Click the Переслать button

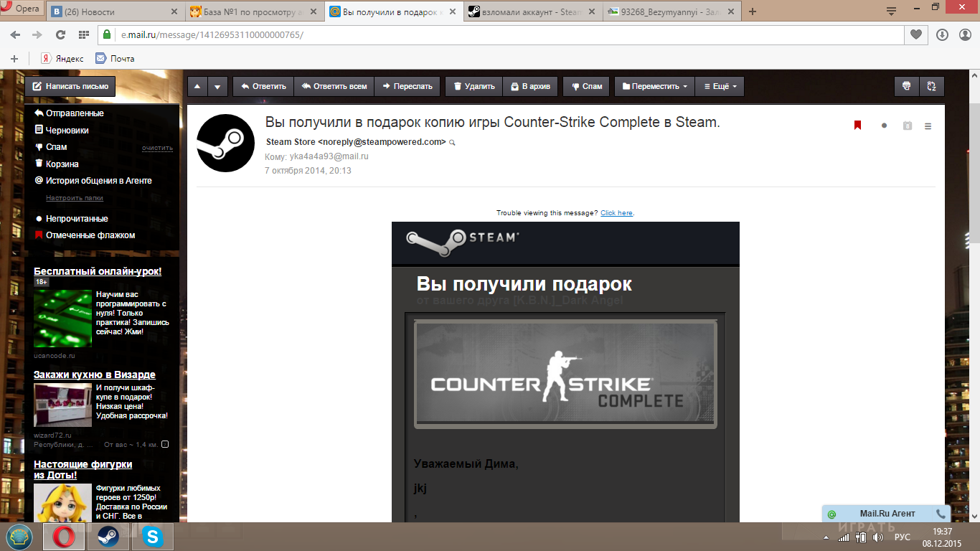407,86
